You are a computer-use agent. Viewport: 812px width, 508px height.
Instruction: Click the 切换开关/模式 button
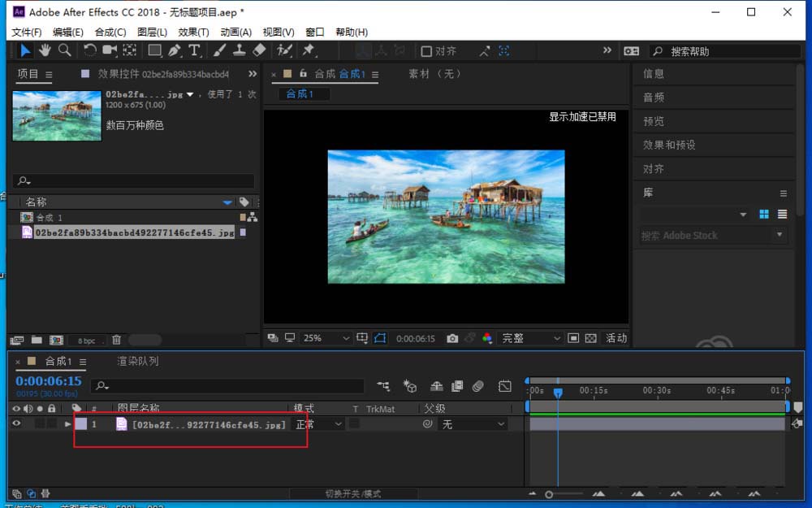tap(352, 493)
